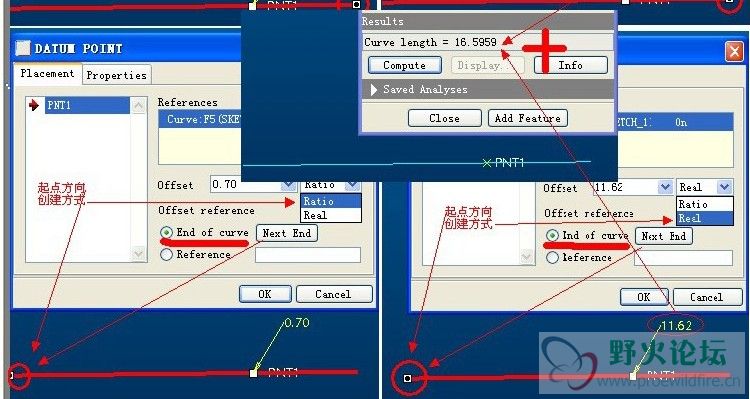Click Next End button in left dialog
This screenshot has height=399, width=750.
tap(287, 233)
